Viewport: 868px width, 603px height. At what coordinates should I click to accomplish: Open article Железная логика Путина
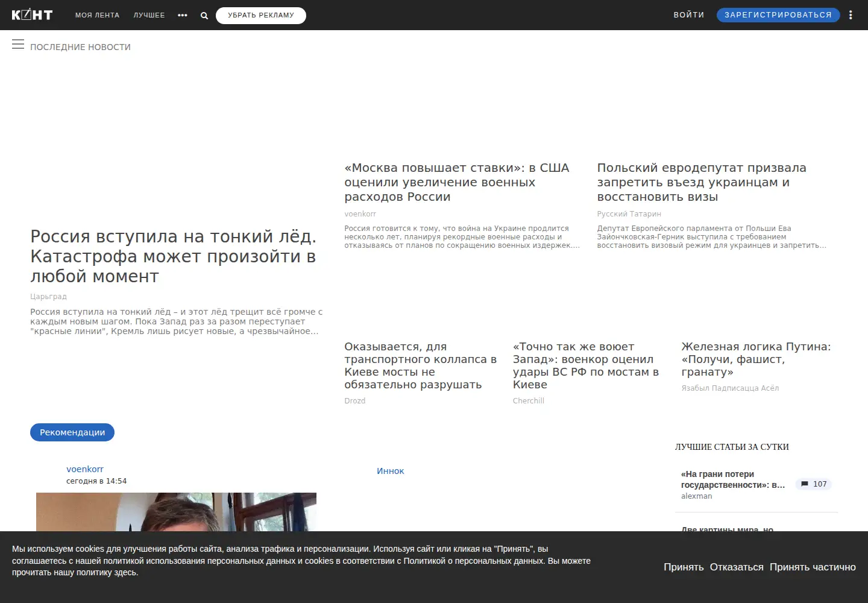[x=756, y=359]
